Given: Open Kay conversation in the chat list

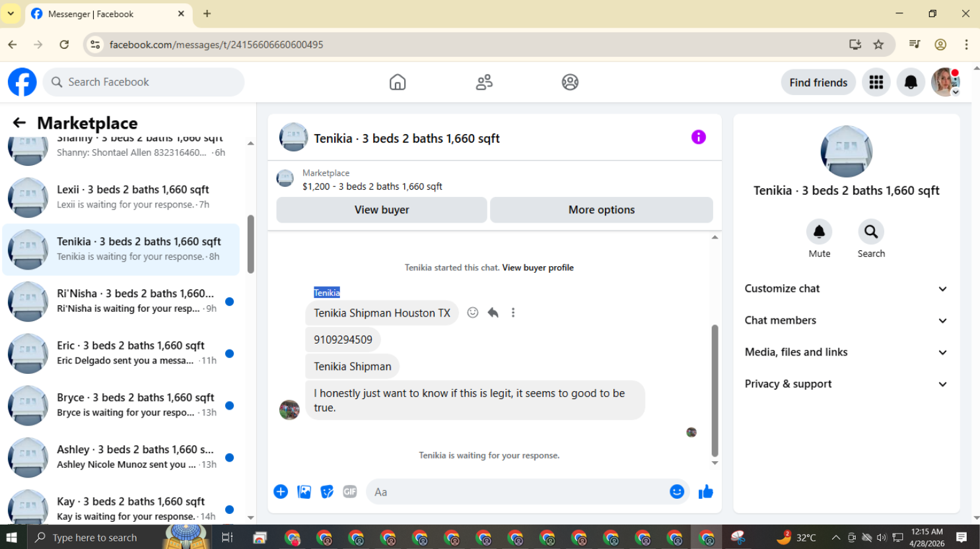Looking at the screenshot, I should 121,507.
